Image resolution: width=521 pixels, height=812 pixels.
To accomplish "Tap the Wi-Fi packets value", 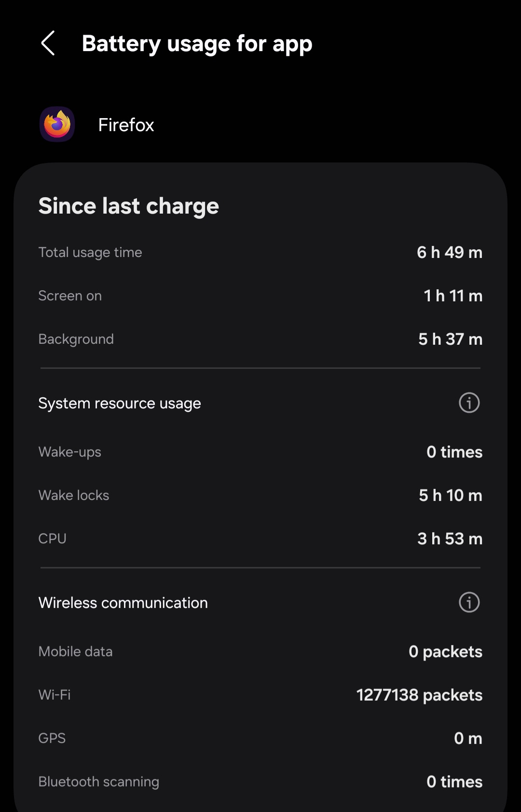I will [x=419, y=695].
